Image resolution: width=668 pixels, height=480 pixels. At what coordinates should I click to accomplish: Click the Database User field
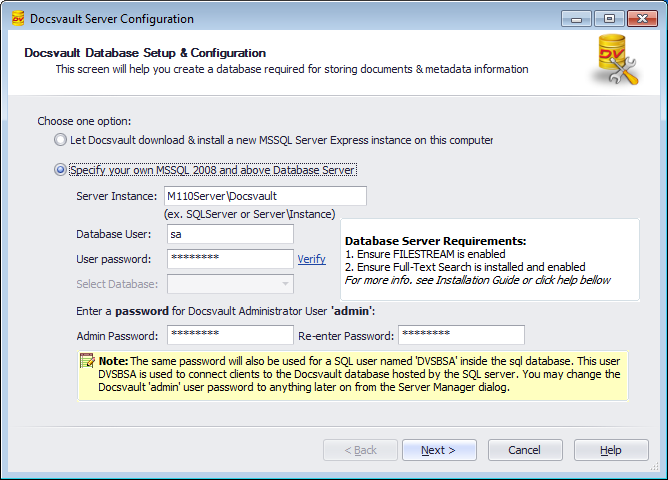pos(230,234)
